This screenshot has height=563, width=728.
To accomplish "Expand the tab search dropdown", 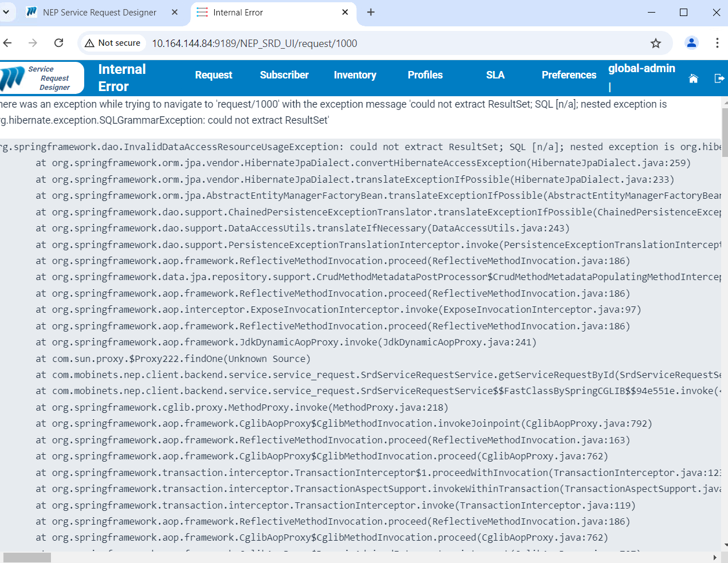I will click(6, 12).
